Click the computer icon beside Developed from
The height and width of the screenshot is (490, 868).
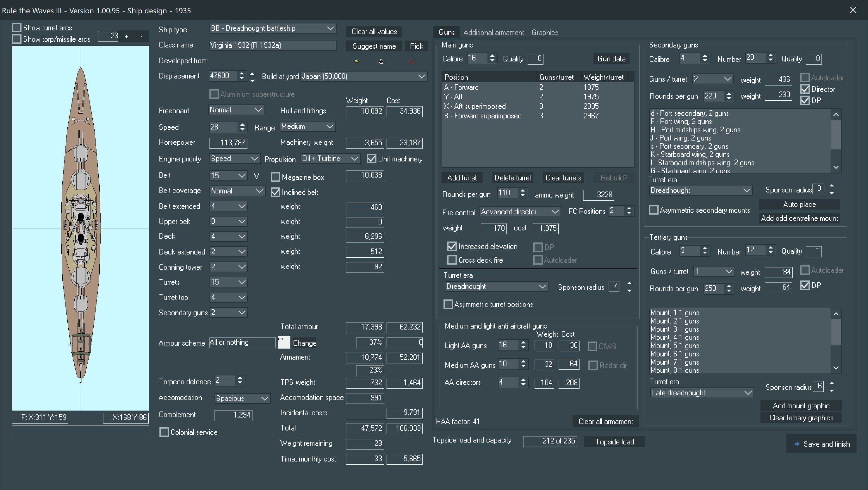click(381, 61)
